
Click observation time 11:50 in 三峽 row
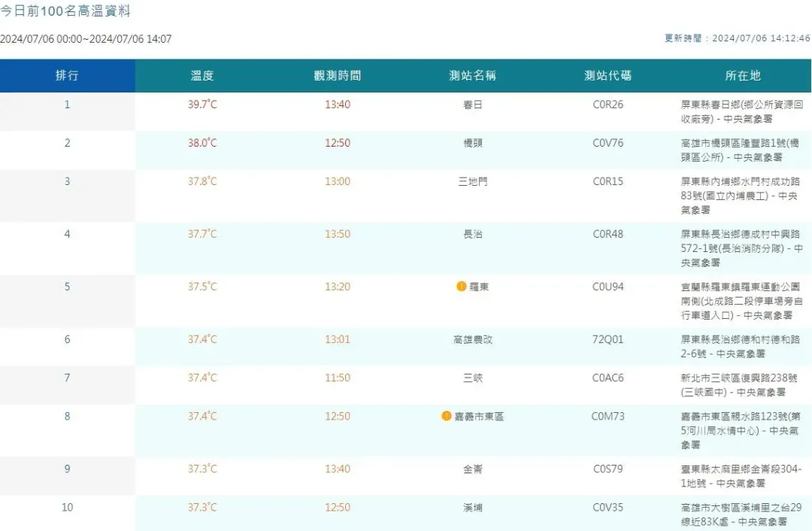[338, 378]
